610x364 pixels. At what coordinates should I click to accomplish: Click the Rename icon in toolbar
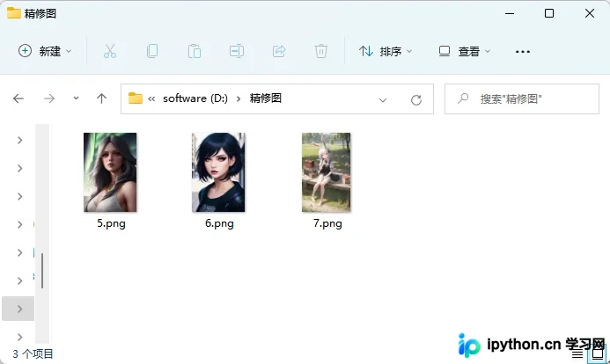tap(237, 51)
